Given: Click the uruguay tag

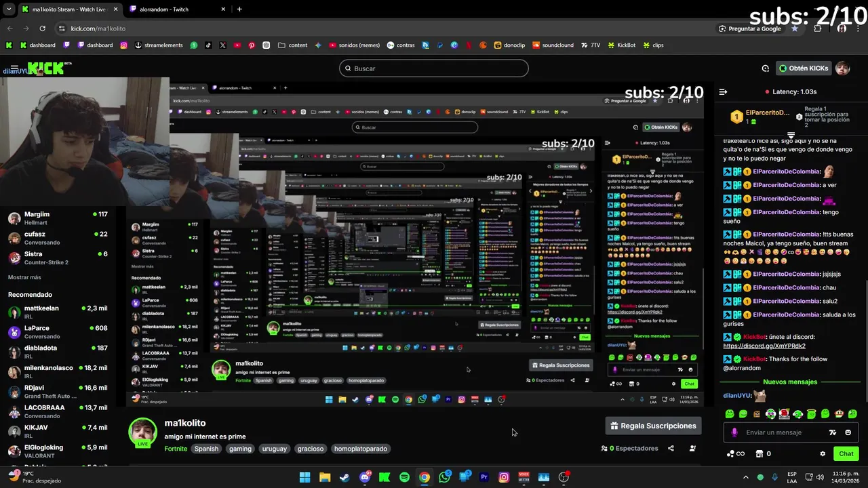Looking at the screenshot, I should coord(275,449).
